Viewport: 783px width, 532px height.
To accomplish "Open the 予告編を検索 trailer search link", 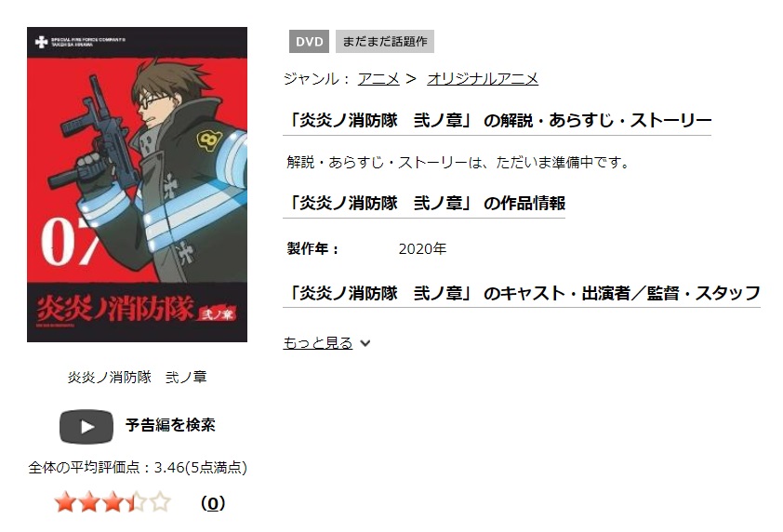I will coord(170,425).
